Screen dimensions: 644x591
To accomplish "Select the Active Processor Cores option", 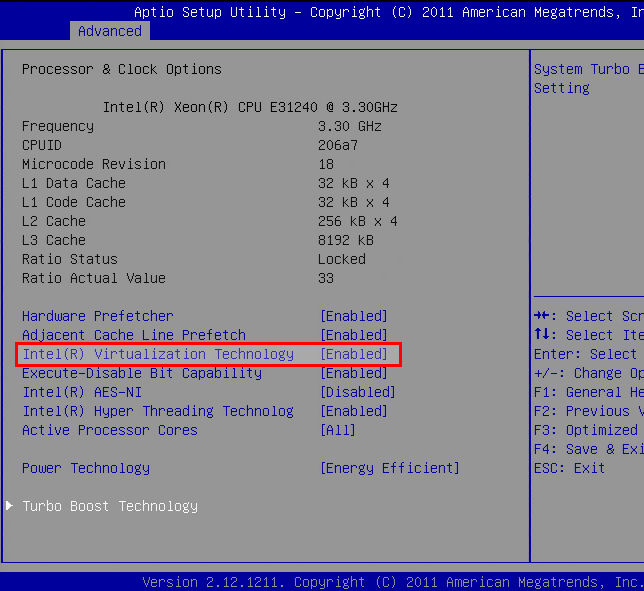I will [x=110, y=430].
